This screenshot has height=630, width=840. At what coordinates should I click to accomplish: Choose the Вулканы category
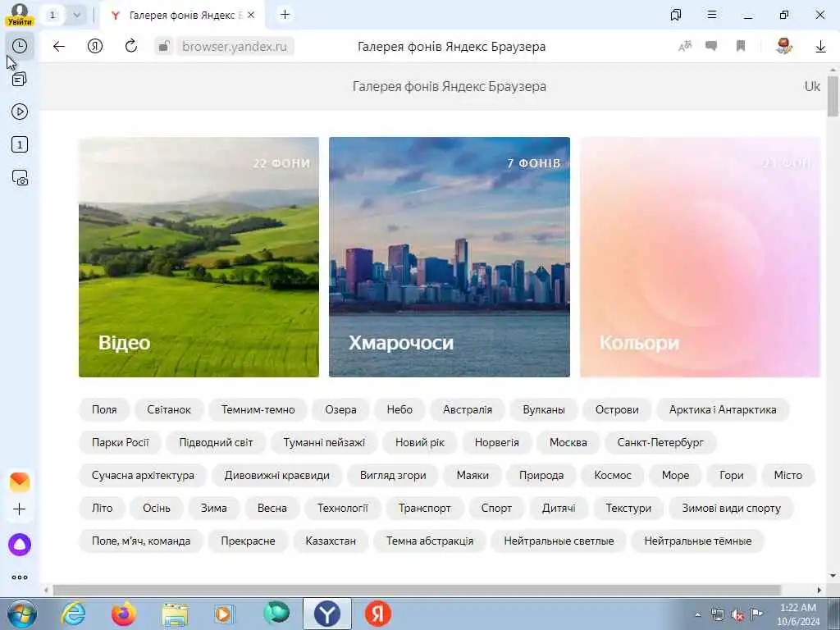[x=544, y=410]
